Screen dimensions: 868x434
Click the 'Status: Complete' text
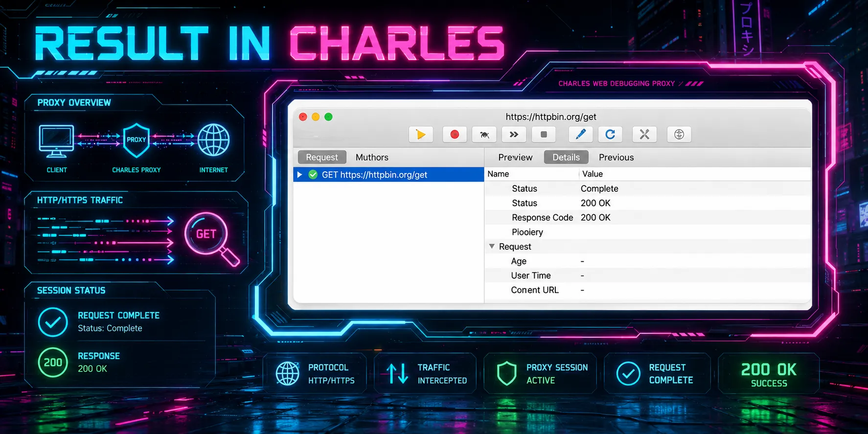click(x=110, y=328)
